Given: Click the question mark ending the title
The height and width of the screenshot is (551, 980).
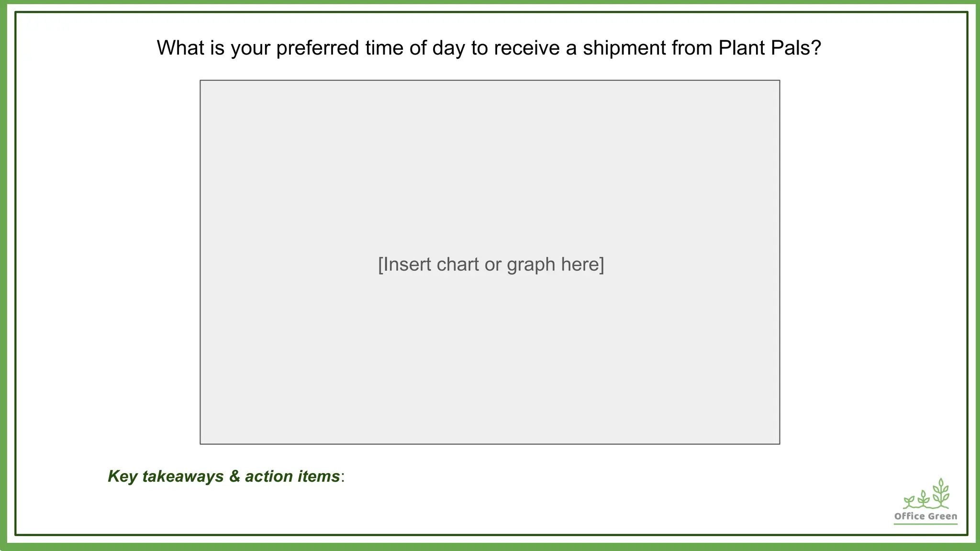Looking at the screenshot, I should click(x=816, y=48).
